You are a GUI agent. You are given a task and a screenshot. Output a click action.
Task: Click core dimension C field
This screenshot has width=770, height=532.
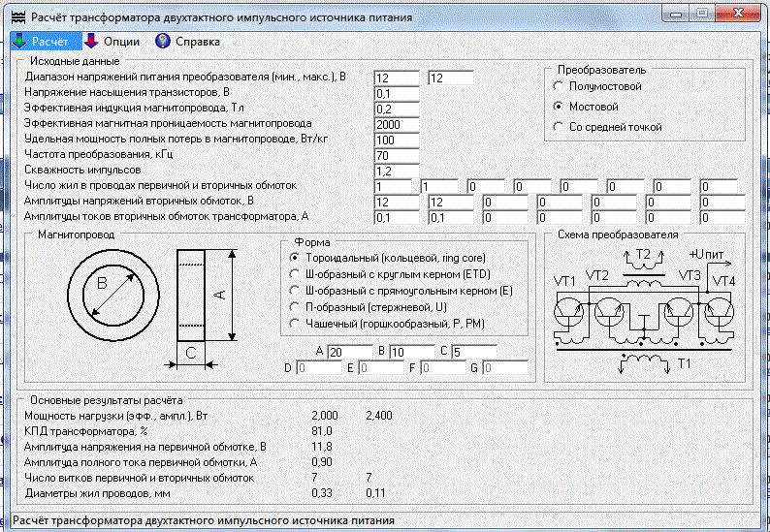(x=474, y=352)
